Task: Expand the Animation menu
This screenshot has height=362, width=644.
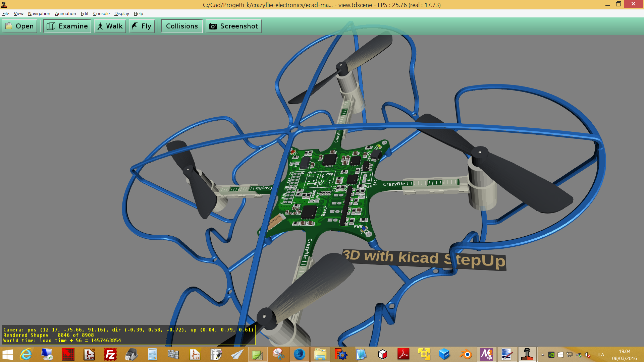Action: coord(65,13)
